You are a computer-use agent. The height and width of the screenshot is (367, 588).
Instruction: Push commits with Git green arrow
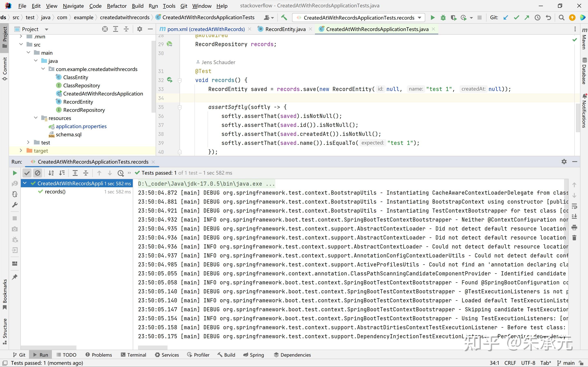click(527, 18)
